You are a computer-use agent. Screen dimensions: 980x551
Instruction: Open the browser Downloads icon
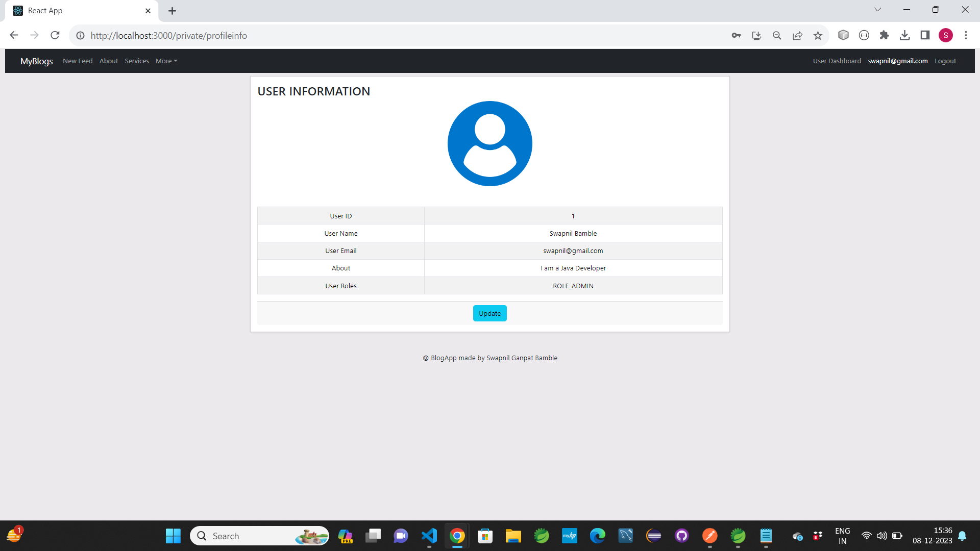click(x=904, y=35)
